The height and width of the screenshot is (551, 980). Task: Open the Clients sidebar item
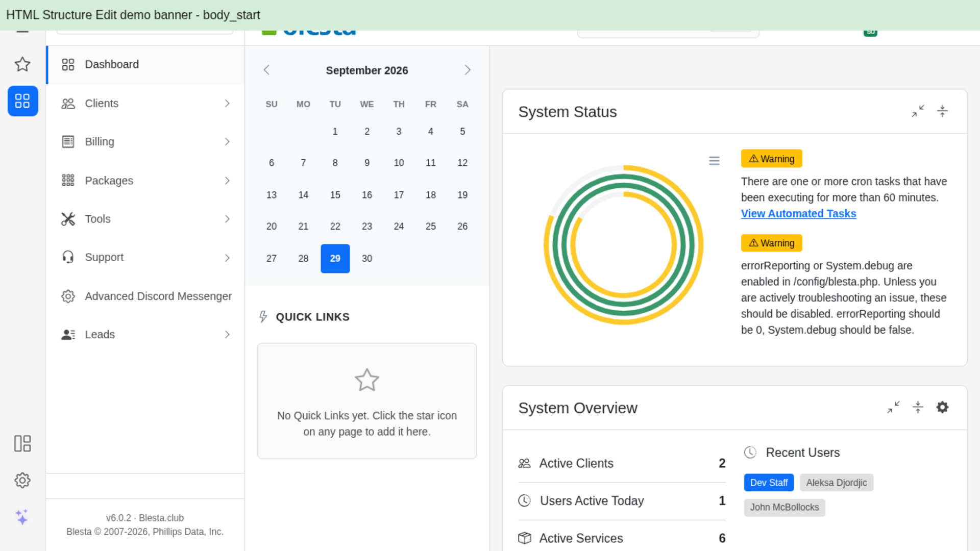pos(145,104)
